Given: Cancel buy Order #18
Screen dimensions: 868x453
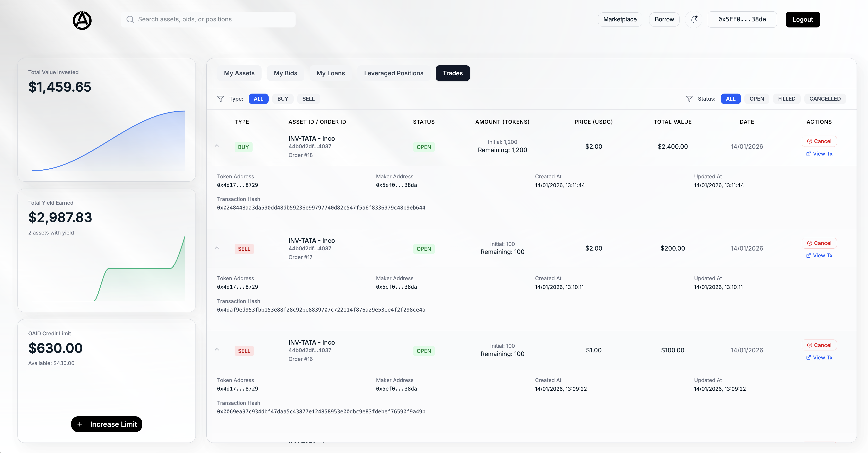Looking at the screenshot, I should (819, 141).
